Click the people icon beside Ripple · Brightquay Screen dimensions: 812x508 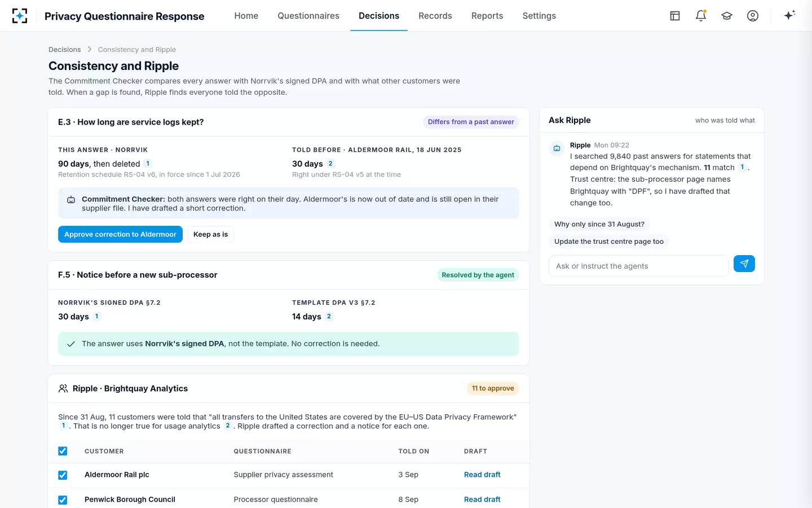(x=63, y=388)
